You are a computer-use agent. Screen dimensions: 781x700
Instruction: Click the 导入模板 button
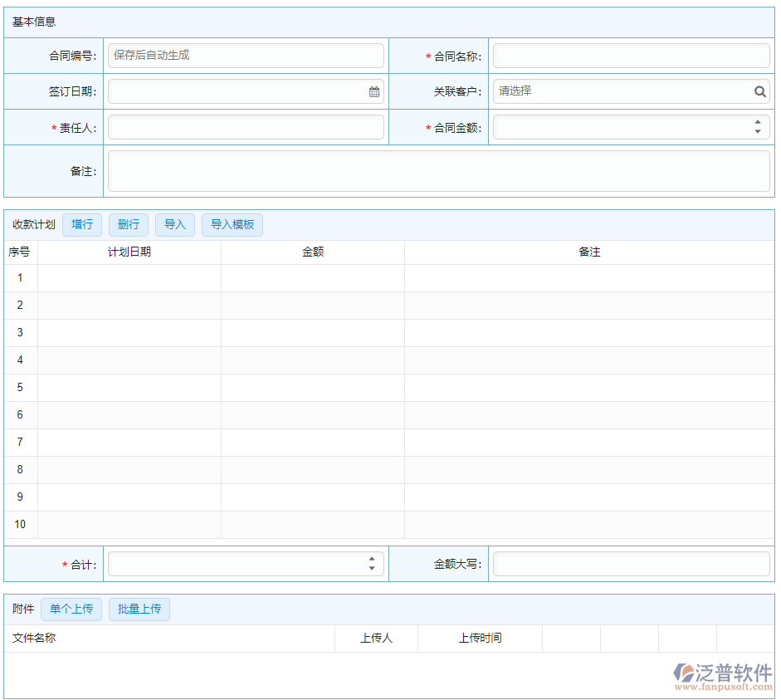pos(232,225)
